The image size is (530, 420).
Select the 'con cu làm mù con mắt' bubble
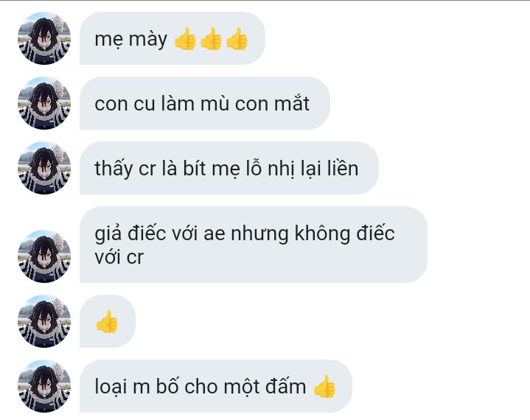click(x=205, y=103)
